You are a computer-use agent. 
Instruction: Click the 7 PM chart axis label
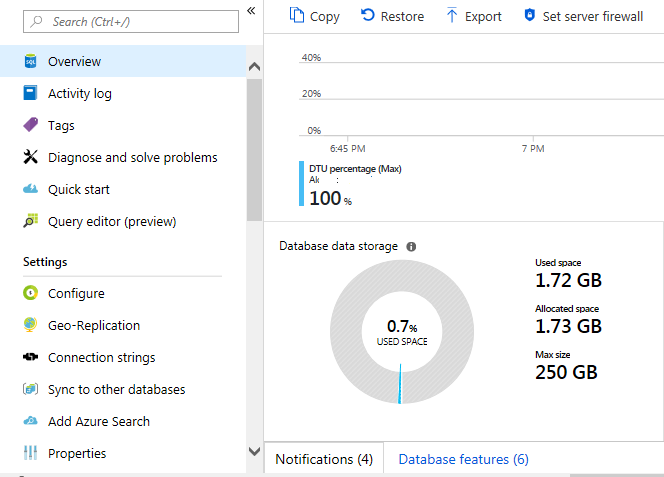(533, 149)
